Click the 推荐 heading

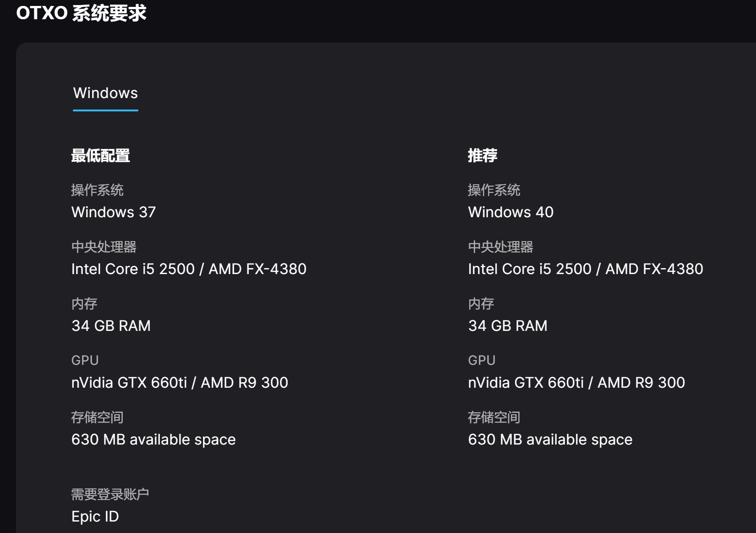point(482,156)
